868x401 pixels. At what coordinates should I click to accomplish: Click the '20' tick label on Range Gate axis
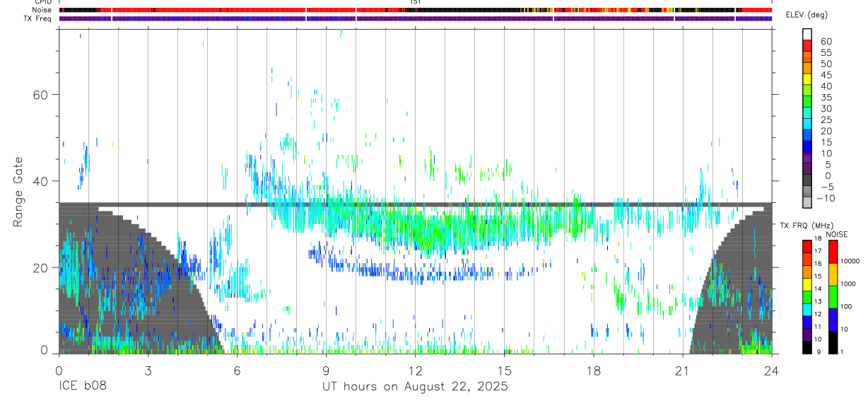click(x=42, y=267)
